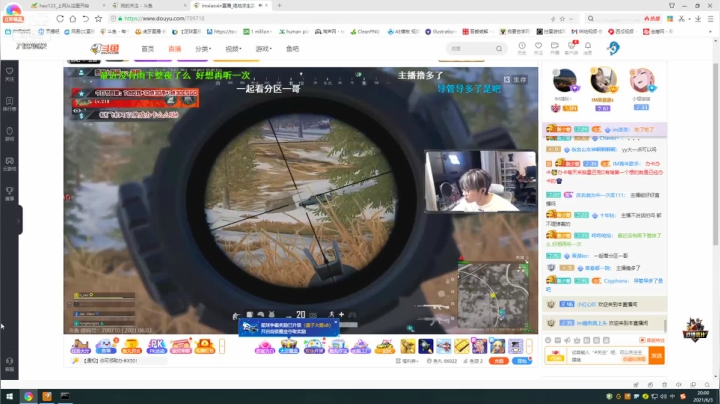Image resolution: width=720 pixels, height=404 pixels.
Task: Open Douyu logo home link
Action: click(105, 49)
